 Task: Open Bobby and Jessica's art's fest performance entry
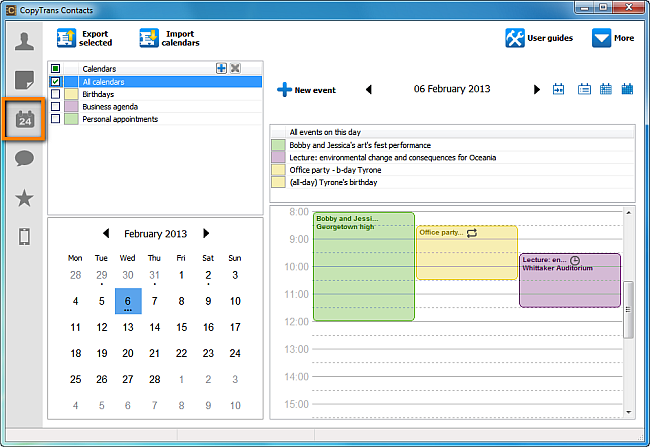(x=452, y=145)
